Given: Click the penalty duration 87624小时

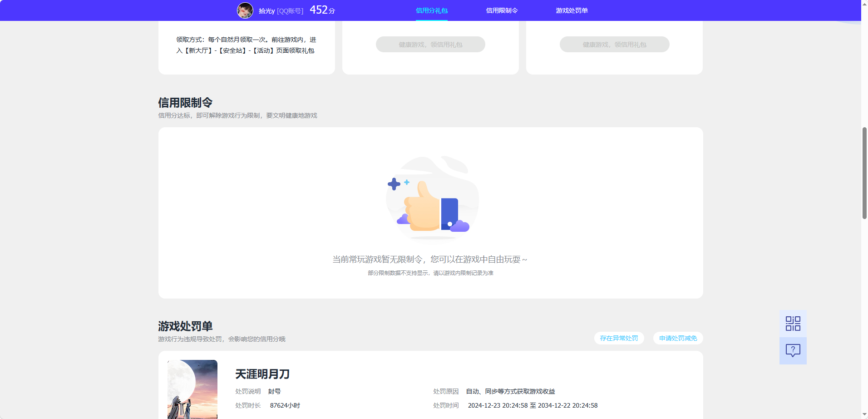Looking at the screenshot, I should pos(285,405).
